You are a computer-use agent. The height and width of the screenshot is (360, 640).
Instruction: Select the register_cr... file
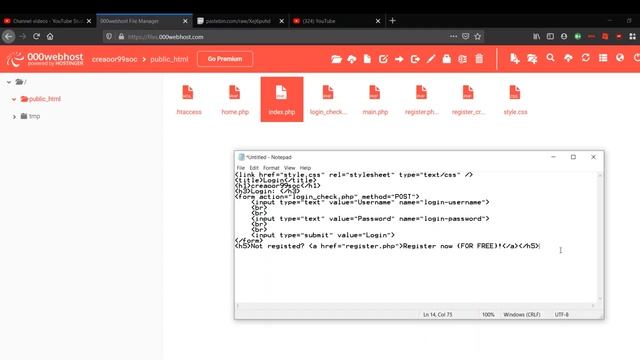pos(469,100)
